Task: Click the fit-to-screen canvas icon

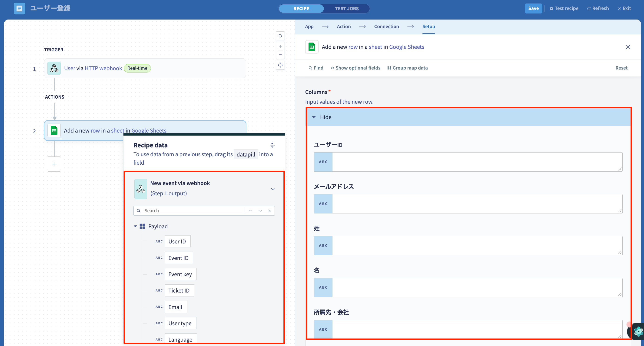Action: point(280,65)
